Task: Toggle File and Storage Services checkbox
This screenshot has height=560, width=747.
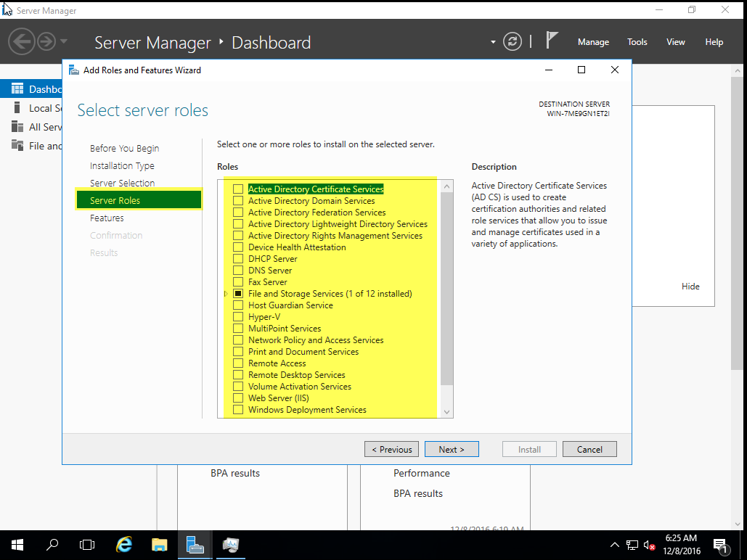Action: tap(238, 293)
